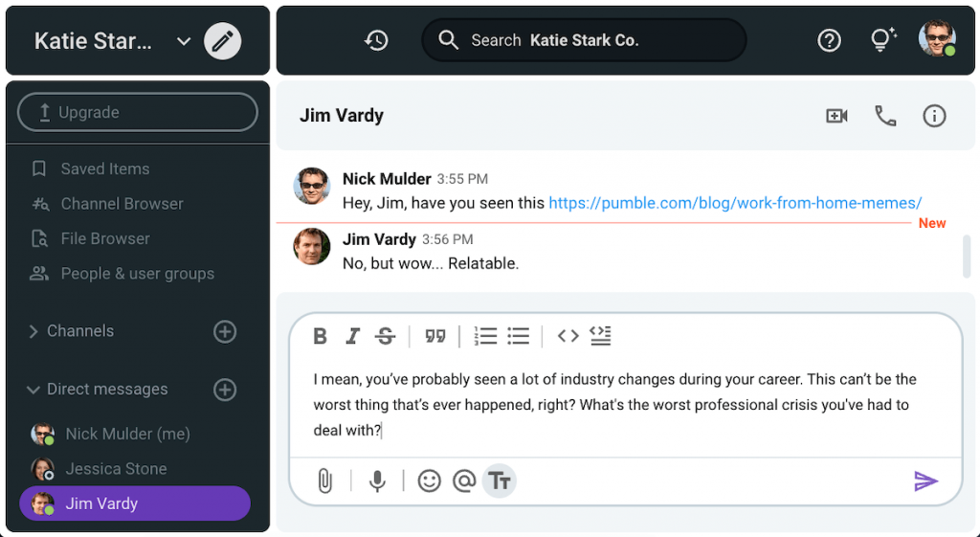
Task: Open Channel Browser in the sidebar
Action: tap(122, 204)
